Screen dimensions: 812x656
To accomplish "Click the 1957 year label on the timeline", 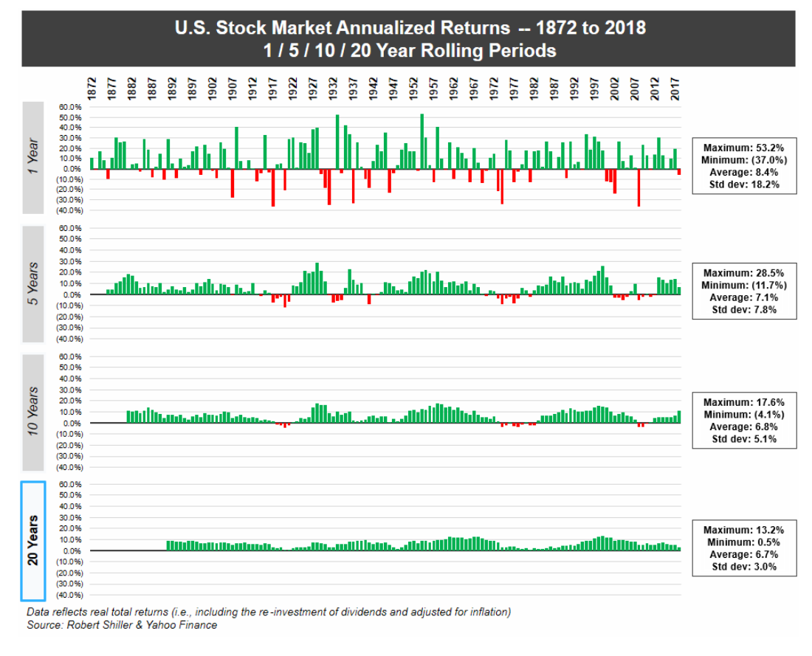I will click(x=435, y=87).
